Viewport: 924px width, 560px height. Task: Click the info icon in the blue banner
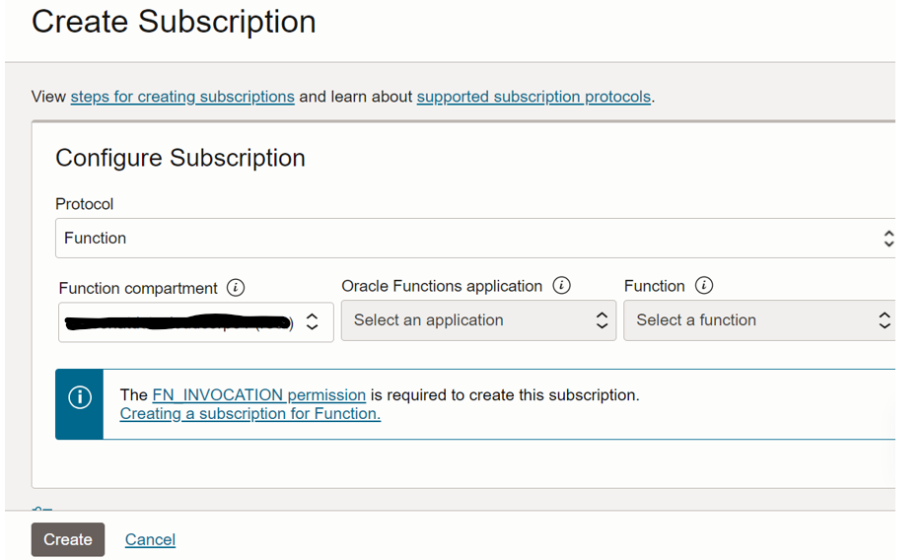(79, 396)
